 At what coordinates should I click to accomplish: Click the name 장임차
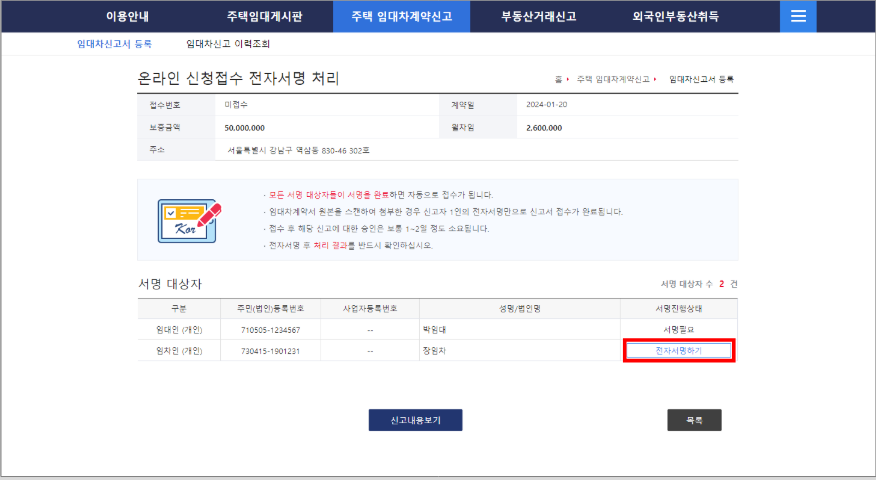434,351
